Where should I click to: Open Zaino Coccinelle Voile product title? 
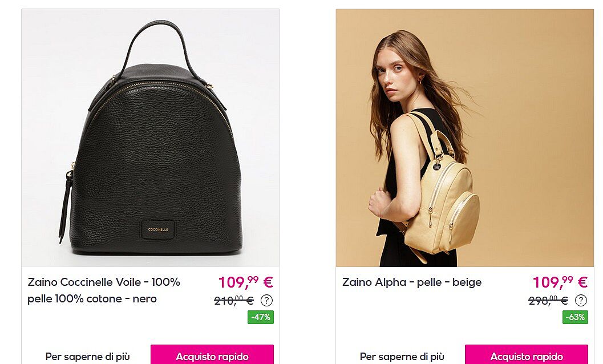104,290
